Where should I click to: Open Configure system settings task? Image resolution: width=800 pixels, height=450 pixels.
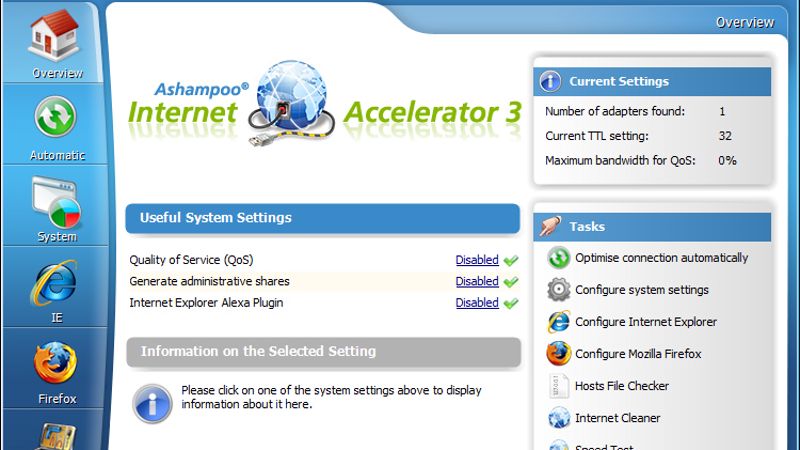642,290
